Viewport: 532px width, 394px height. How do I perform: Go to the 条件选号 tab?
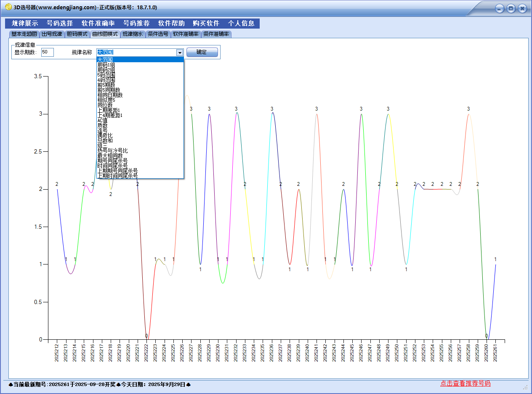click(158, 34)
